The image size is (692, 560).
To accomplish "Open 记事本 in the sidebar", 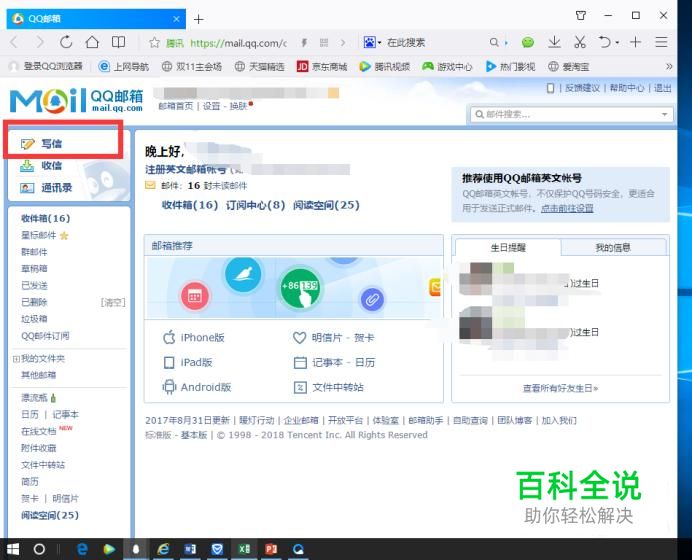I will click(x=65, y=414).
